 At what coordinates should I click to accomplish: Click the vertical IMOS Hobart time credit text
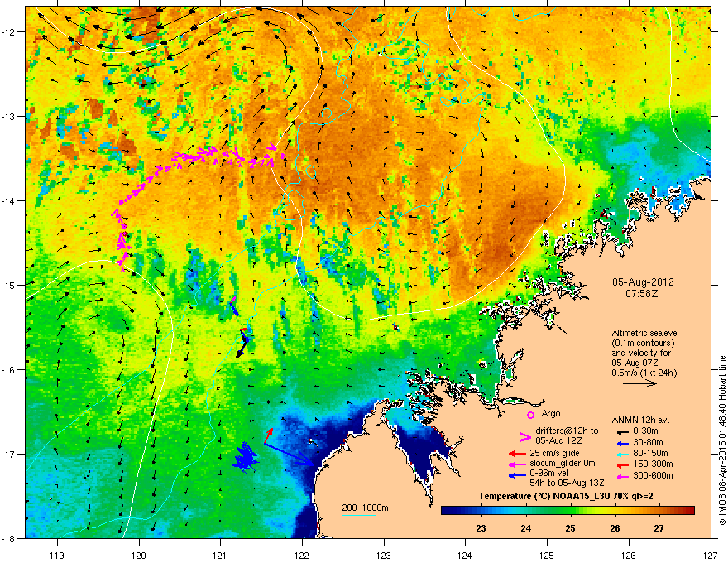722,440
